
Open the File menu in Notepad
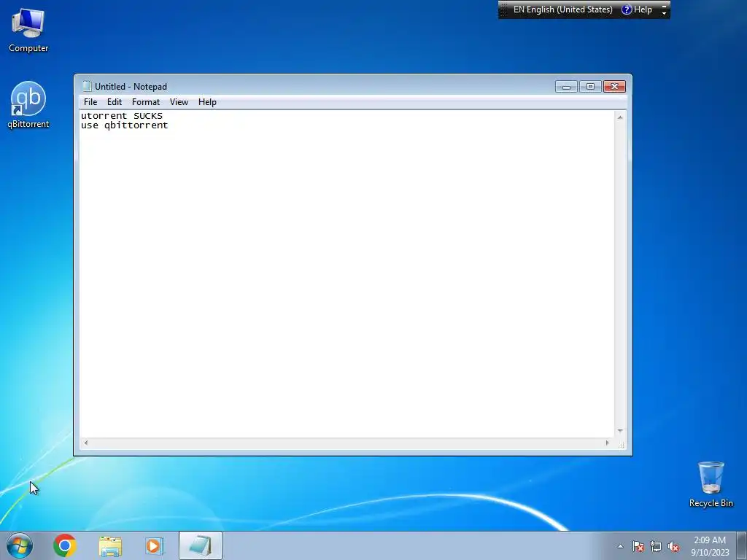tap(90, 102)
